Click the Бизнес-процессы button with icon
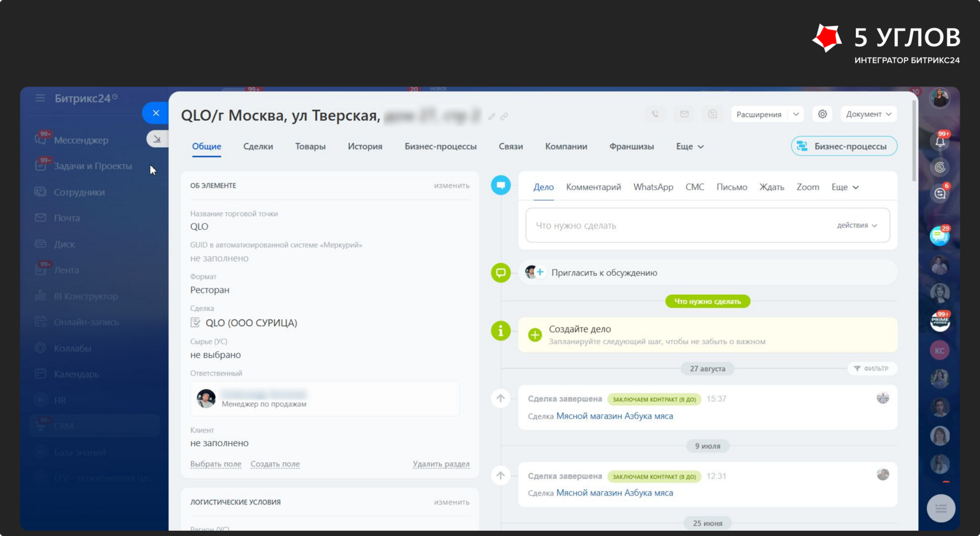The width and height of the screenshot is (980, 536). pos(844,146)
